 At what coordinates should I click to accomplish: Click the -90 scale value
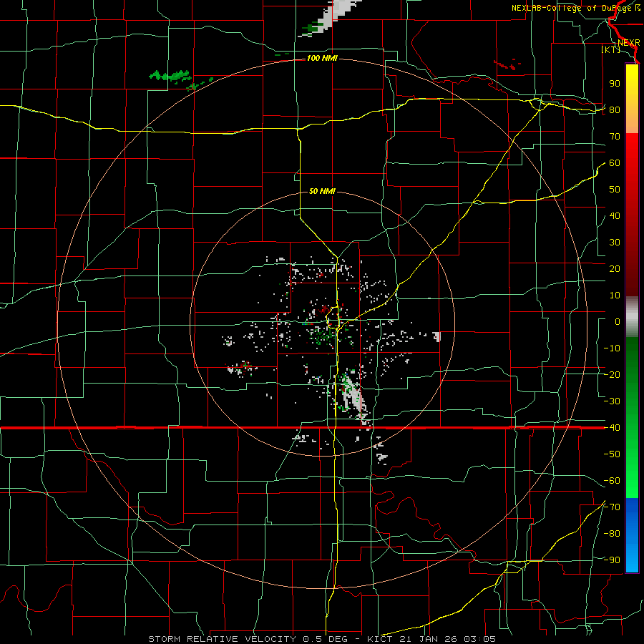pos(612,560)
